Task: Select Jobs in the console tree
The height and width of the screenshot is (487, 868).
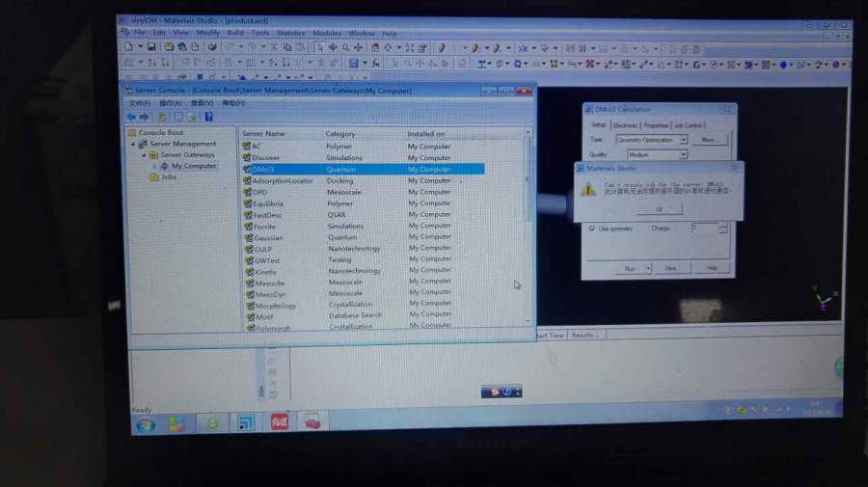Action: 169,177
